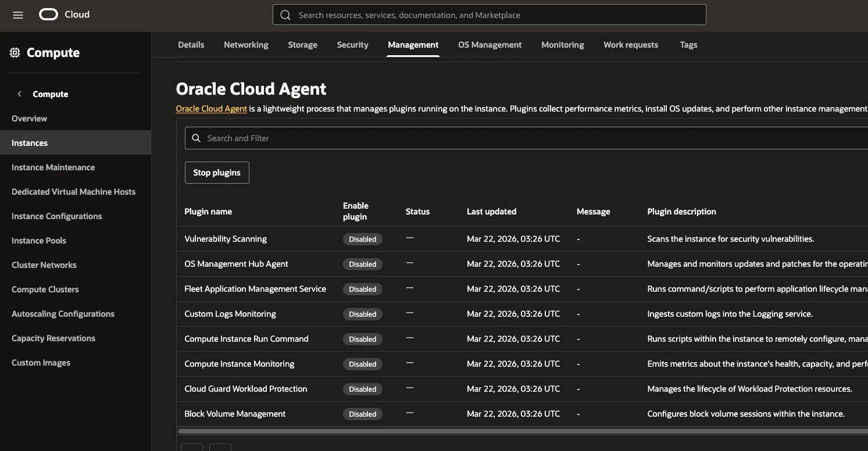Select Instances in the sidebar
Screen dimensions: 868x451
[x=76, y=143]
